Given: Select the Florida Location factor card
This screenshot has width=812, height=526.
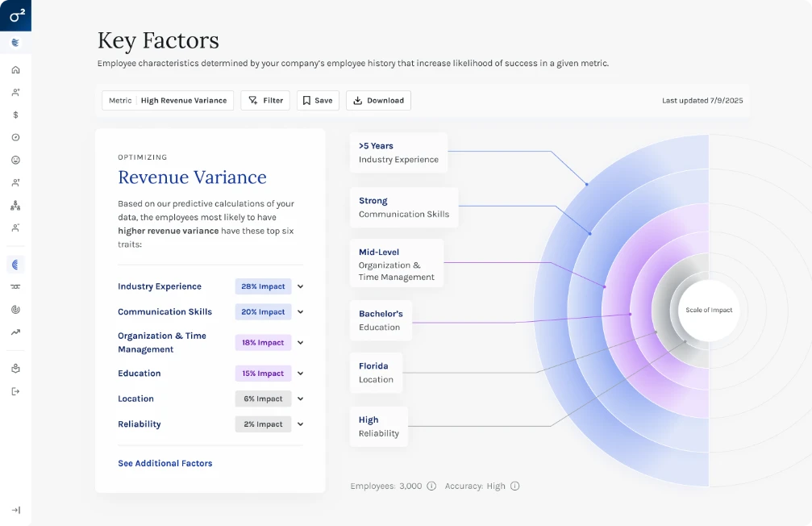Looking at the screenshot, I should coord(376,373).
